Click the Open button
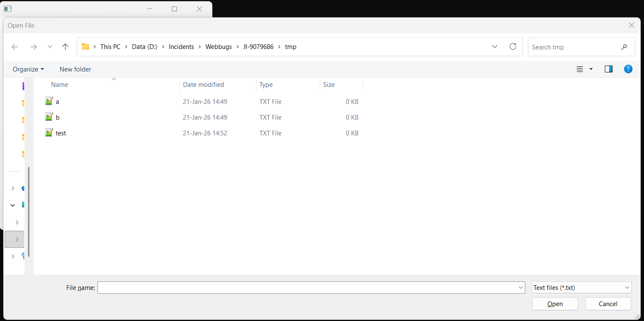644x321 pixels. [x=555, y=304]
